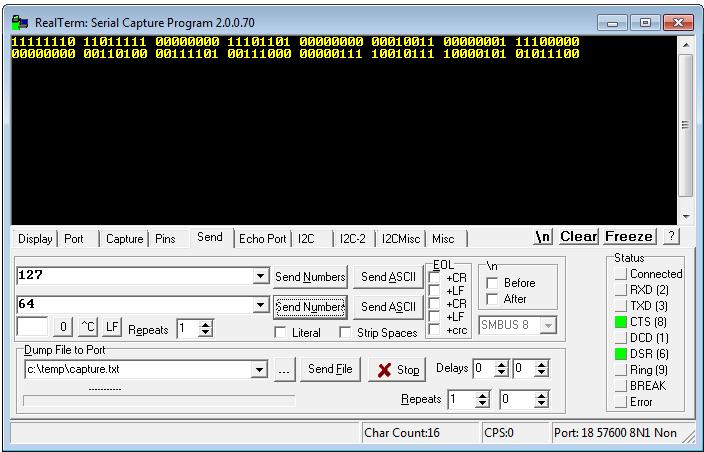Insert Ctrl-C with the ^C button
The width and height of the screenshot is (704, 452).
88,327
